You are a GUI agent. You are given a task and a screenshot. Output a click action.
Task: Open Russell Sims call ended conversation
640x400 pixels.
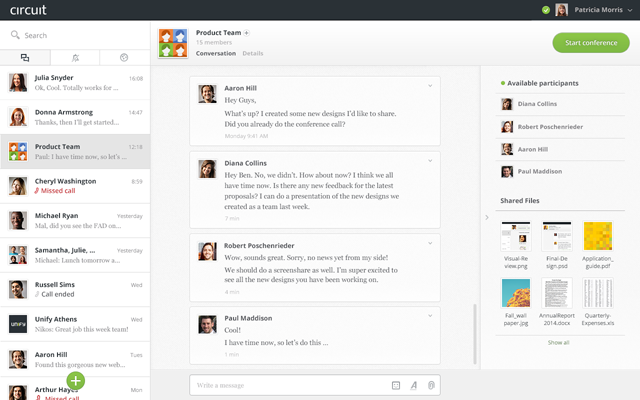tap(75, 289)
